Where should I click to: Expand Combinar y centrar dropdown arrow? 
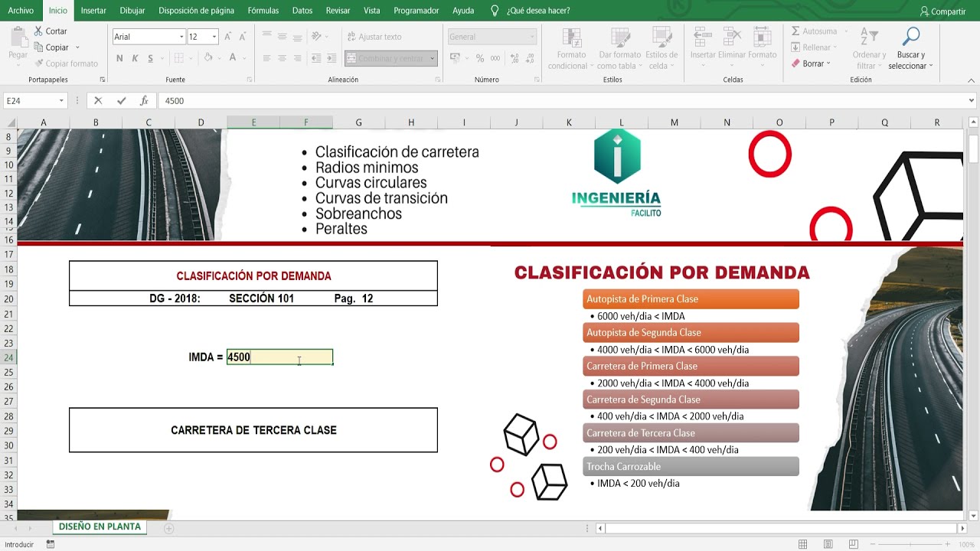(x=432, y=58)
